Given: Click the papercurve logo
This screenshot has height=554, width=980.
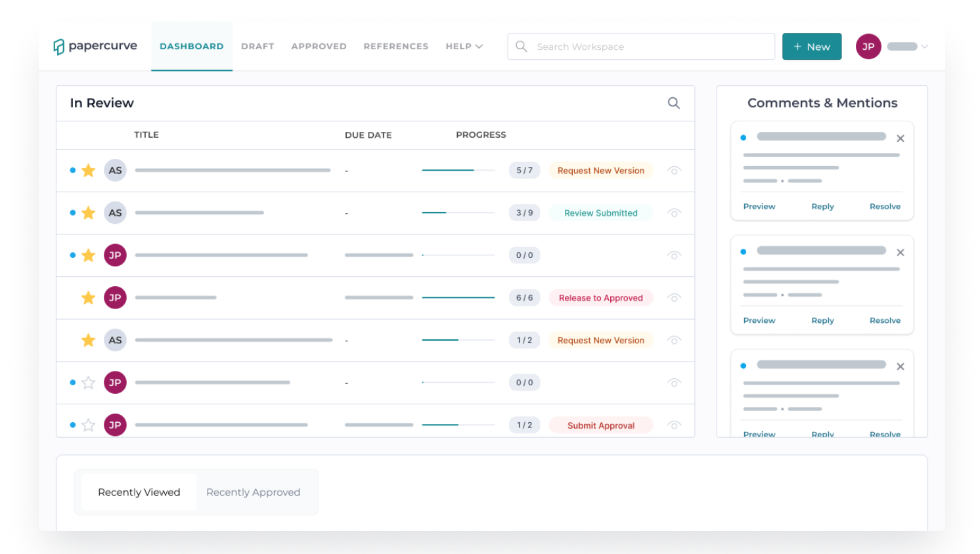Looking at the screenshot, I should point(95,46).
